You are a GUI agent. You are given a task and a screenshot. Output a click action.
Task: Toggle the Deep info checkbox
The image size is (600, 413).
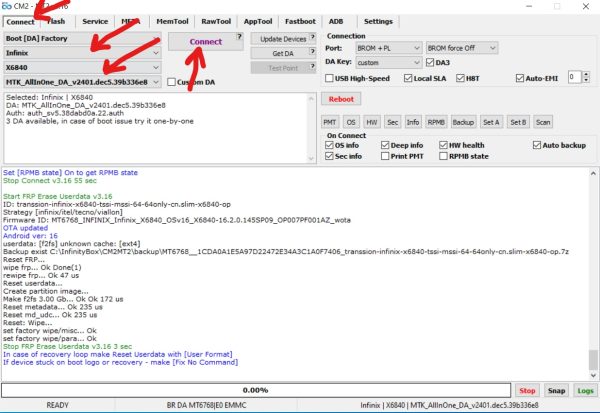point(385,145)
